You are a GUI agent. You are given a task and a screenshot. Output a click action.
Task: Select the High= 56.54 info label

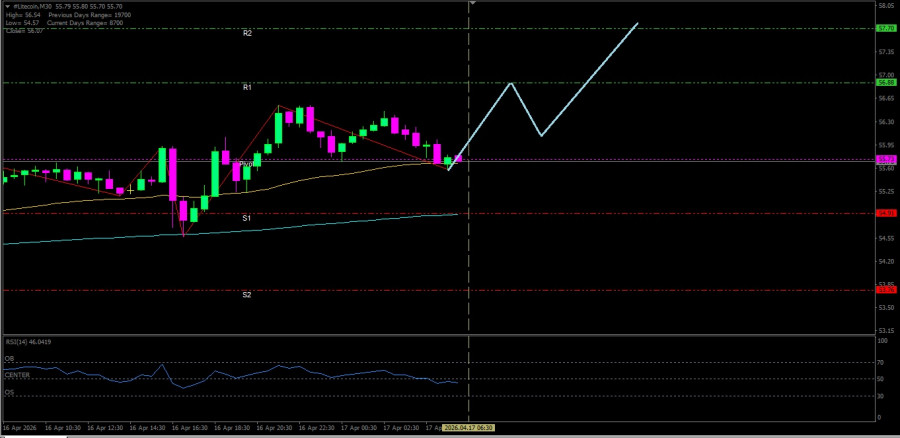point(21,14)
